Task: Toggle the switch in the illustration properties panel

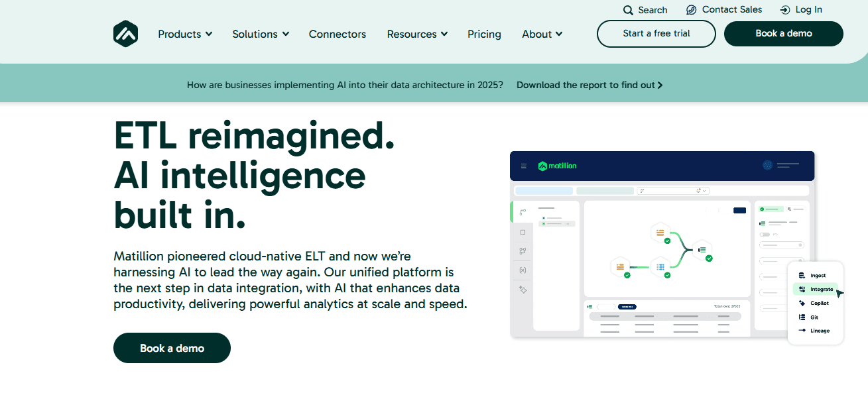Action: pyautogui.click(x=765, y=235)
